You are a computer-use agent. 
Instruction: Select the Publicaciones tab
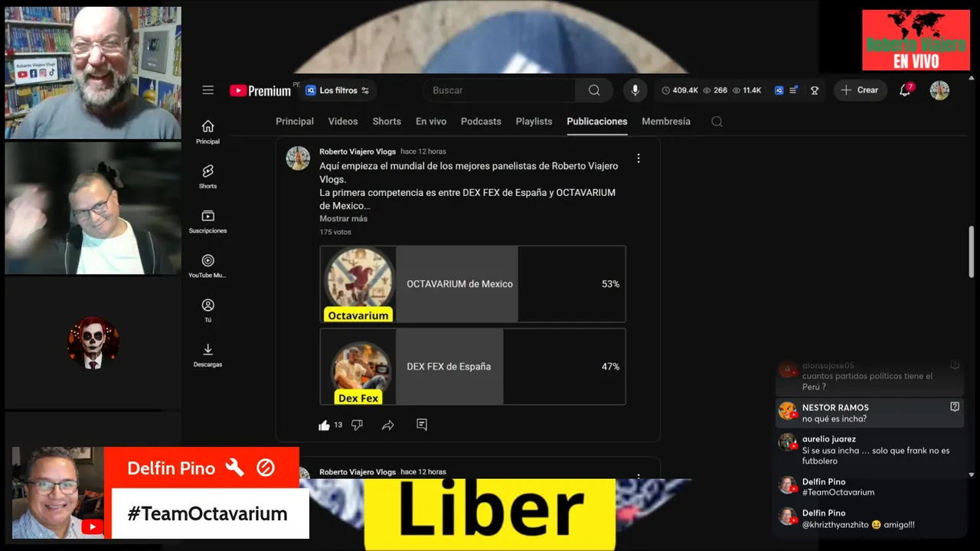pos(597,122)
